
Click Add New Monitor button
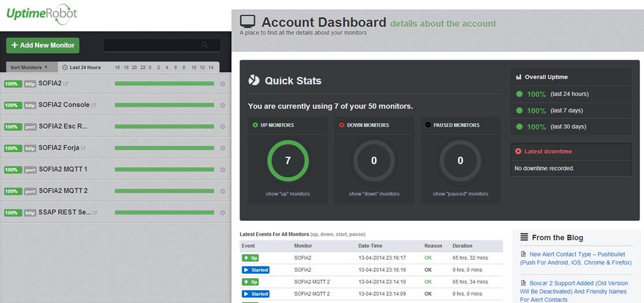click(x=43, y=45)
